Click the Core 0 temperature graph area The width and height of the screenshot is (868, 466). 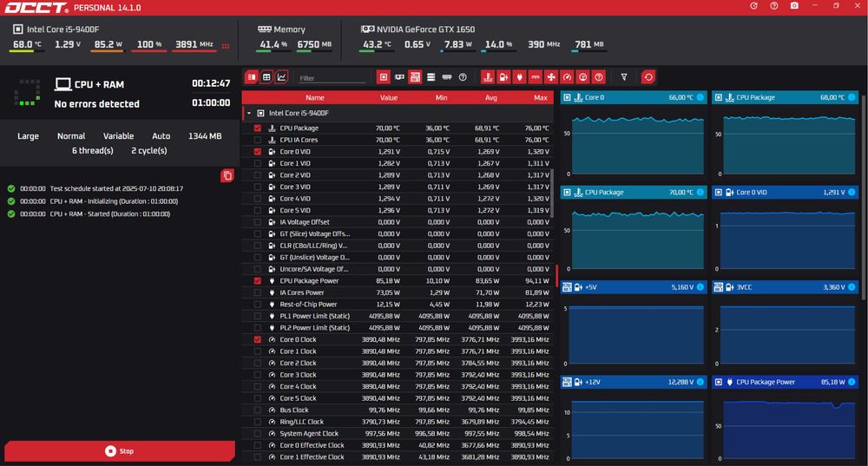pos(638,144)
